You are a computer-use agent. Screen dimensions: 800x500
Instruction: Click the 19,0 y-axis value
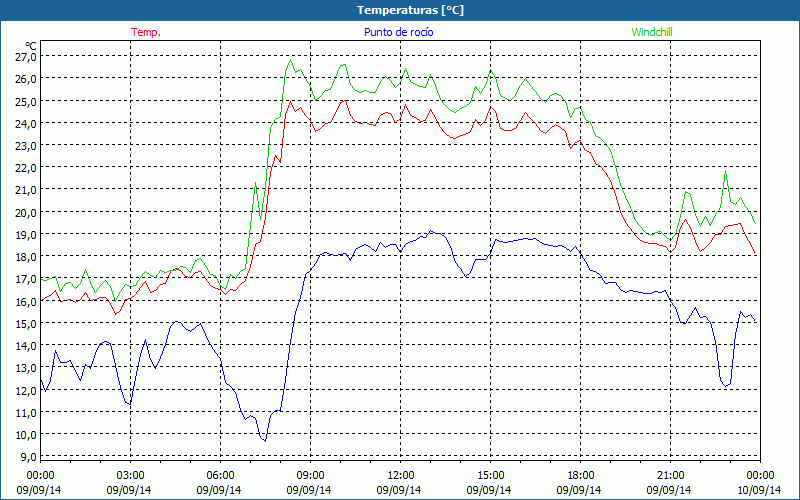[26, 235]
